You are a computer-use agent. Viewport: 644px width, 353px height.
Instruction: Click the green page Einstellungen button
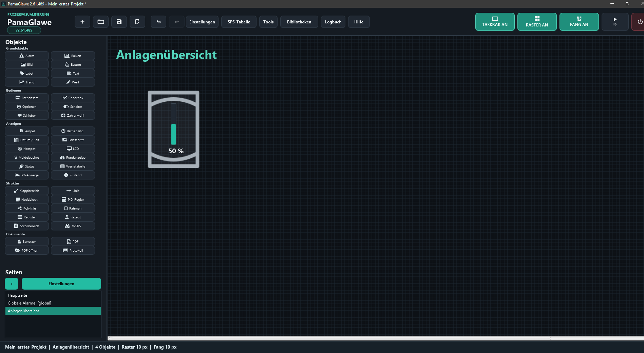(61, 283)
